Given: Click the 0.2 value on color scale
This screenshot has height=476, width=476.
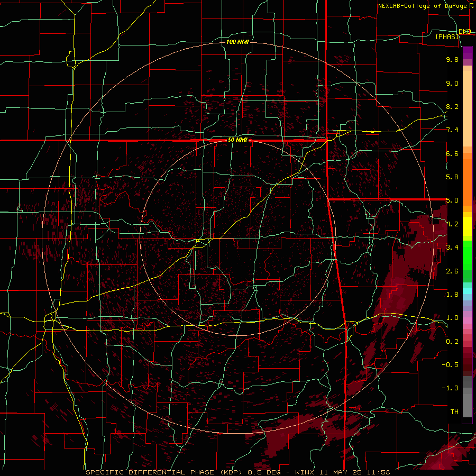Looking at the screenshot, I should click(x=452, y=342).
